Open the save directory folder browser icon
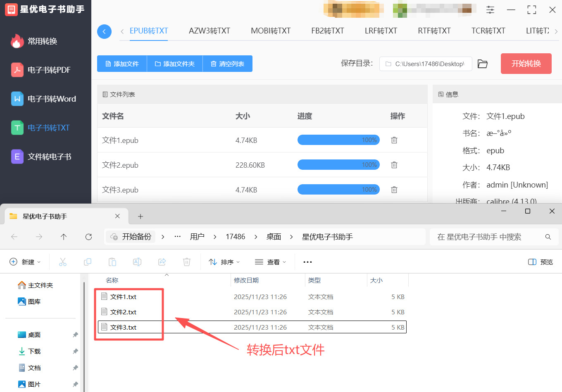The width and height of the screenshot is (562, 392). (x=482, y=64)
